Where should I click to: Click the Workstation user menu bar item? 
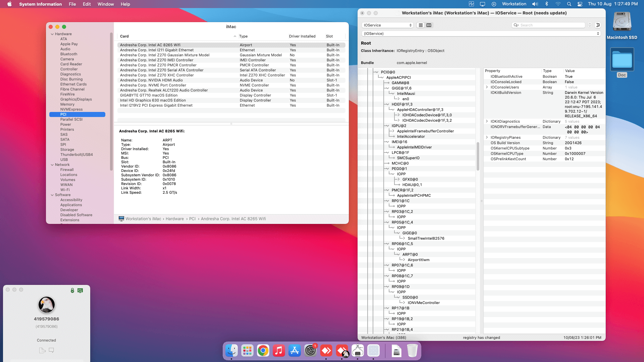(514, 4)
